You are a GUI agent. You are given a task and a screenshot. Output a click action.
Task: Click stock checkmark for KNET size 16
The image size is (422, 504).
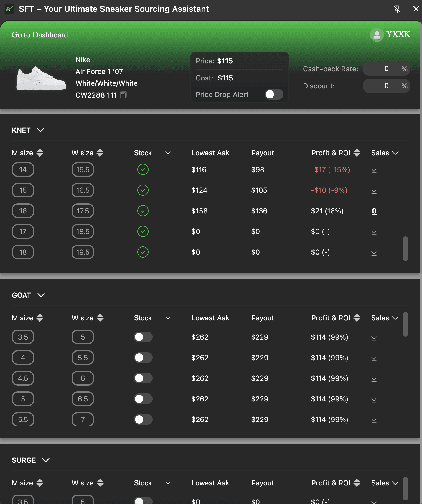(143, 211)
